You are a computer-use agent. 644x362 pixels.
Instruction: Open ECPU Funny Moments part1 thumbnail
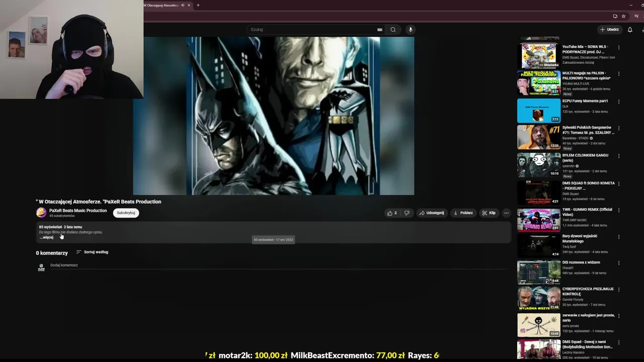[538, 111]
